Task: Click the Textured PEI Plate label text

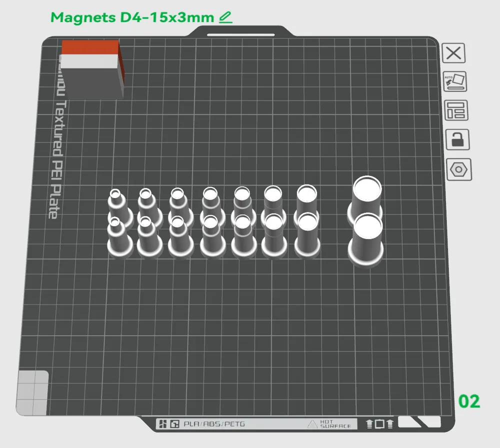Action: tap(58, 159)
